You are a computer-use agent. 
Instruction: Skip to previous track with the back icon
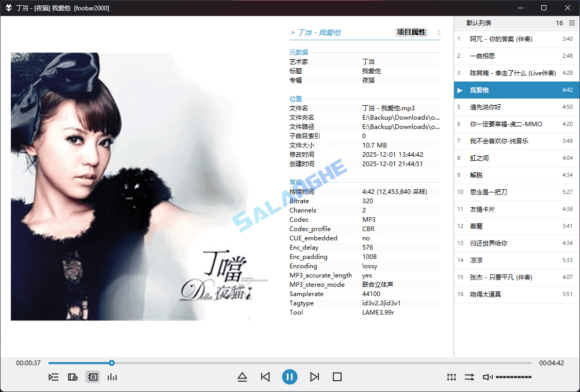(265, 377)
